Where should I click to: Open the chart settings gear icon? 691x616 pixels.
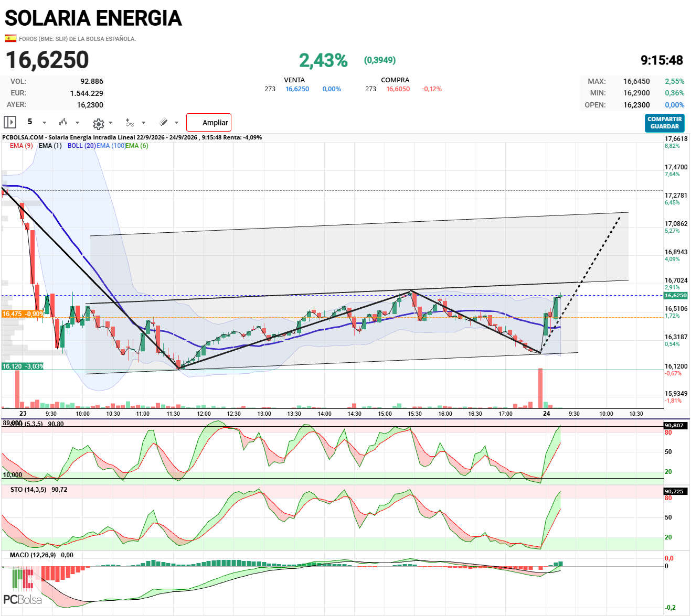pos(98,124)
